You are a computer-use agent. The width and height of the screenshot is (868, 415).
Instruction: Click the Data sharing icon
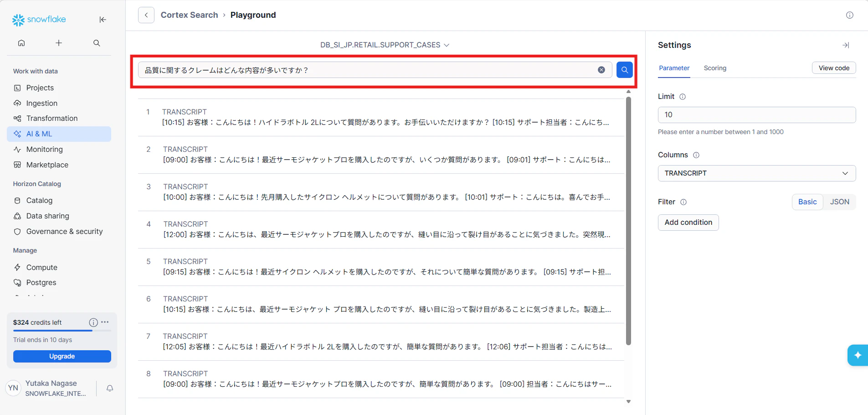[17, 216]
